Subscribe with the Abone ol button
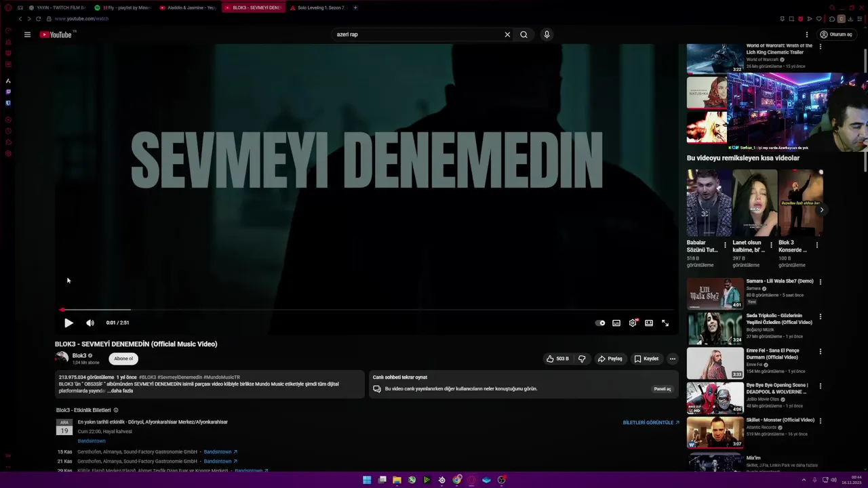Image resolution: width=868 pixels, height=488 pixels. point(123,359)
